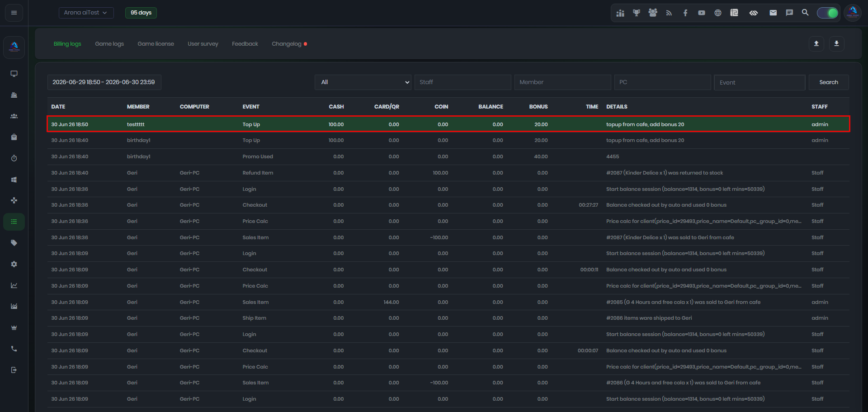Click the download arrow icon button
The height and width of the screenshot is (412, 868).
[836, 43]
